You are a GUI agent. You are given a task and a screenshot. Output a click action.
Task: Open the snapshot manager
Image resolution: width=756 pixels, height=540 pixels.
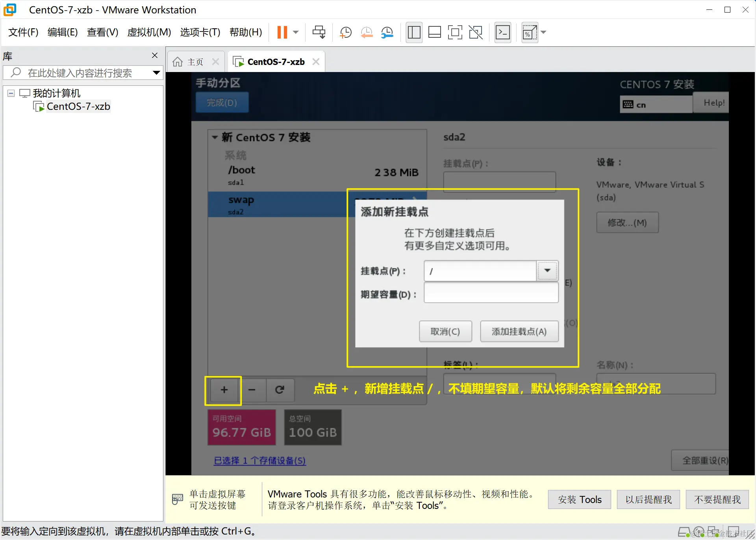coord(387,32)
